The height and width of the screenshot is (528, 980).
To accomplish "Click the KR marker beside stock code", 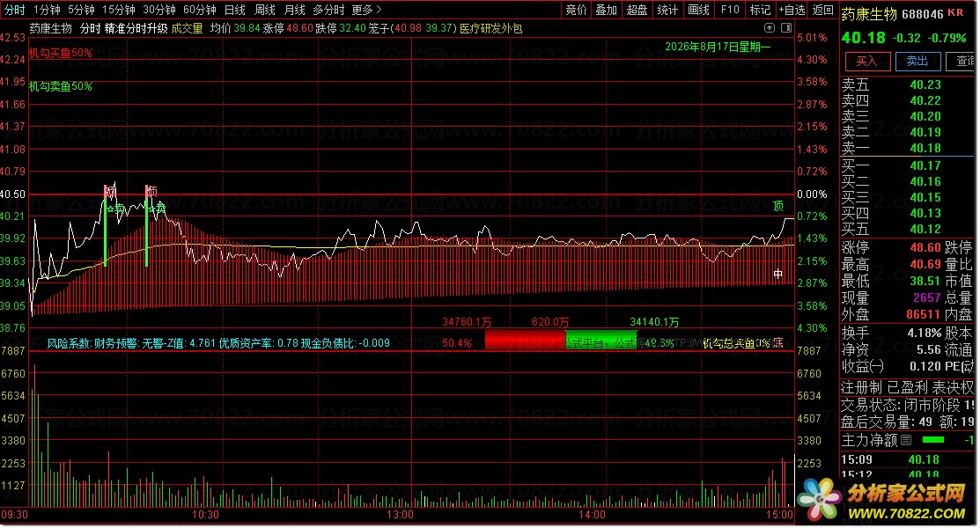I will 955,12.
